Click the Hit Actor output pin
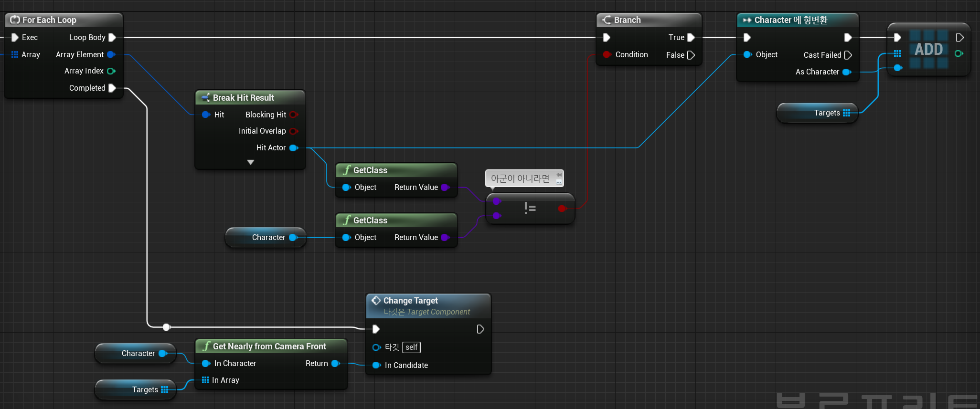 pyautogui.click(x=294, y=148)
